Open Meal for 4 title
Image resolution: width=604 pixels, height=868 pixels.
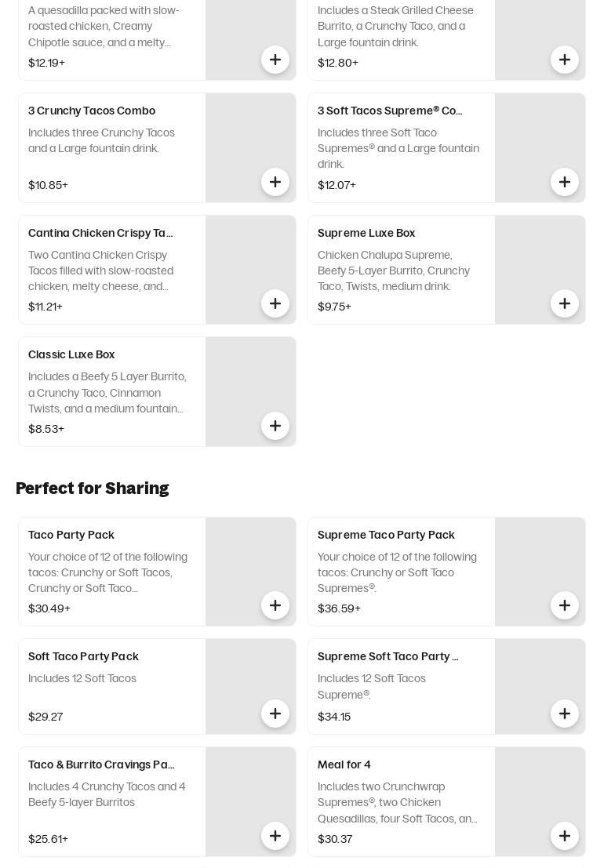344,764
